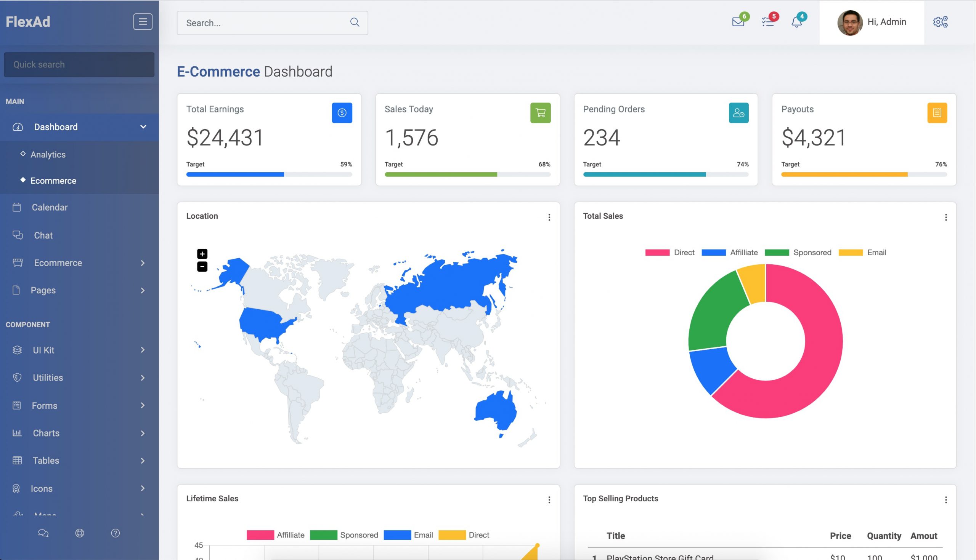Click the Pending Orders user icon
976x560 pixels.
coord(738,113)
